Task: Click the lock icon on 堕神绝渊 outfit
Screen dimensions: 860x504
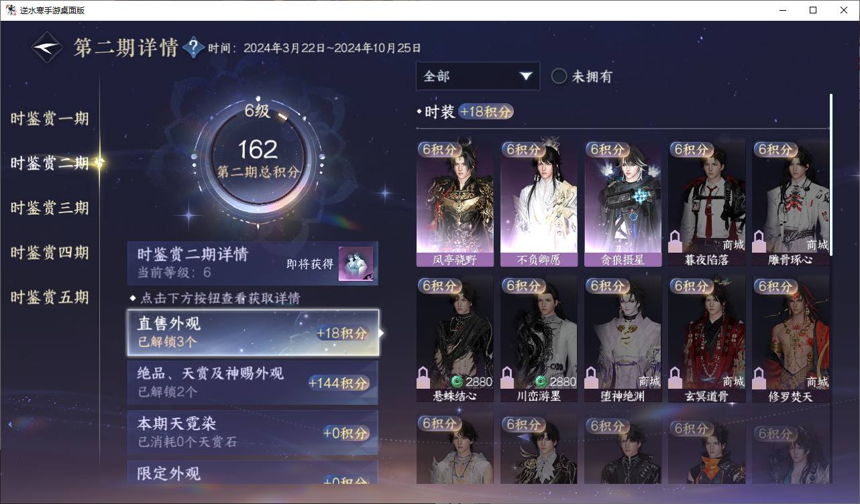Action: pyautogui.click(x=592, y=377)
